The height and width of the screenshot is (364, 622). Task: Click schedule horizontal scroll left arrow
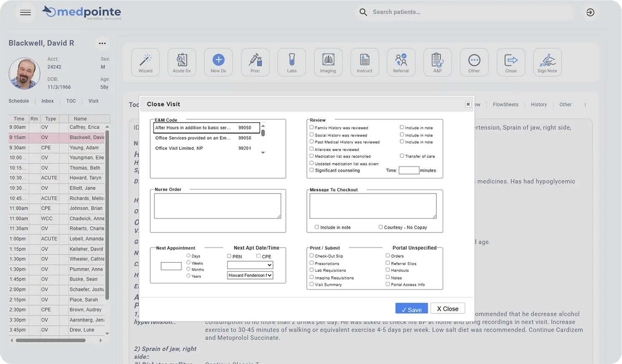(x=12, y=341)
